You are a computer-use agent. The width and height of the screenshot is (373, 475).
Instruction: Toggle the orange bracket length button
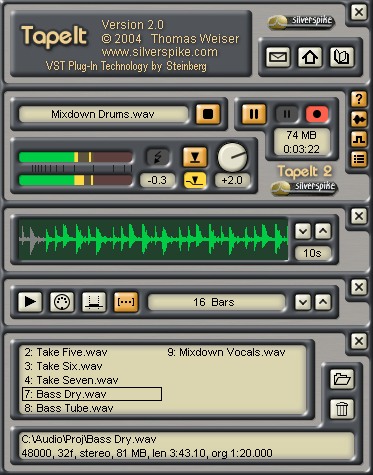(x=126, y=302)
